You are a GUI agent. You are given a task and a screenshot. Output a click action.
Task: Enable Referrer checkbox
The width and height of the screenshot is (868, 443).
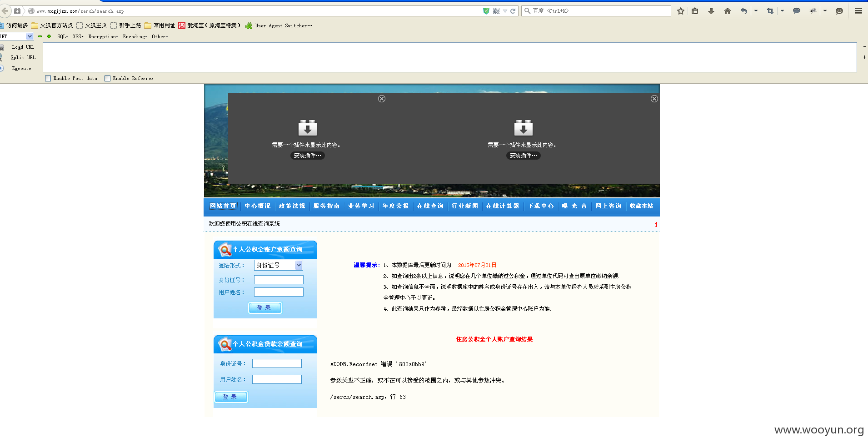pyautogui.click(x=107, y=78)
